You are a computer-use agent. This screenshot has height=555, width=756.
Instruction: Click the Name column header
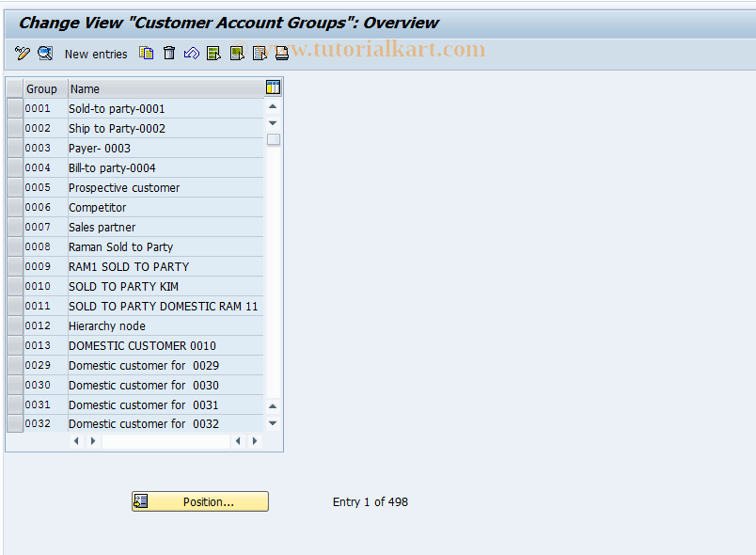(x=165, y=88)
